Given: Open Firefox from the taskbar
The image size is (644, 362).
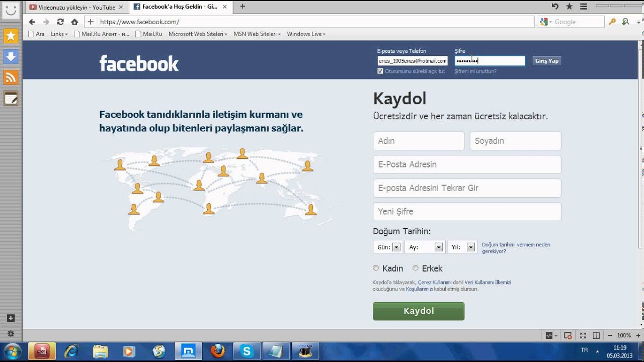Looking at the screenshot, I should [218, 351].
